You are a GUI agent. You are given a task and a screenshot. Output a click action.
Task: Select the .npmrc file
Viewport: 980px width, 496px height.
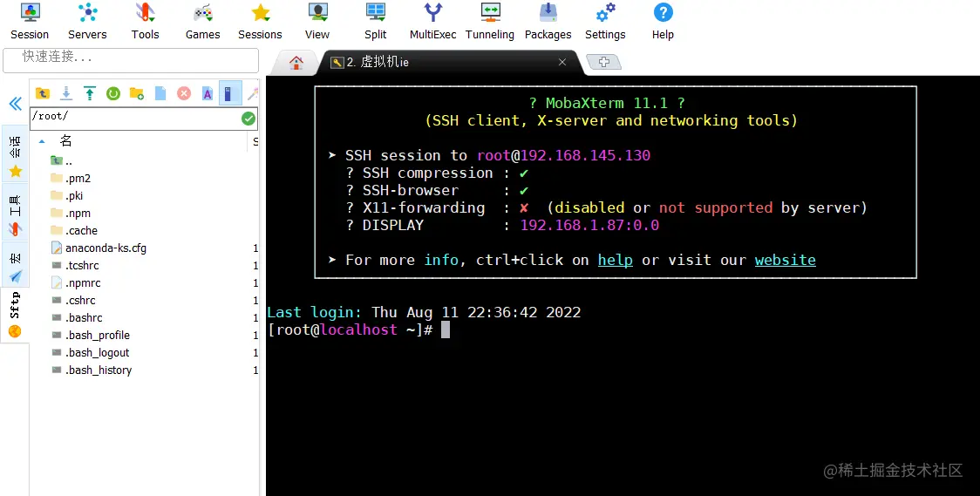click(76, 283)
